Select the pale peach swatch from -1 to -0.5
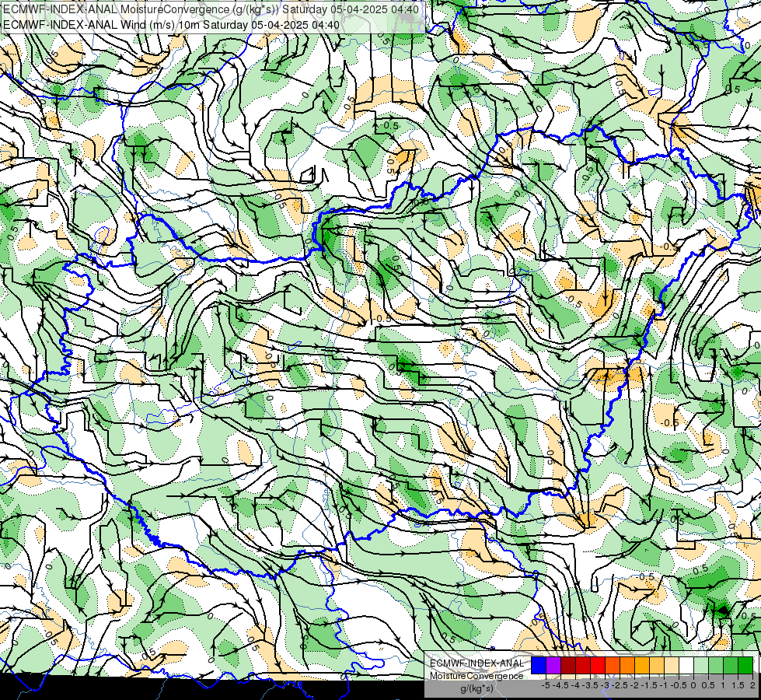Image resolution: width=761 pixels, height=700 pixels. (672, 666)
